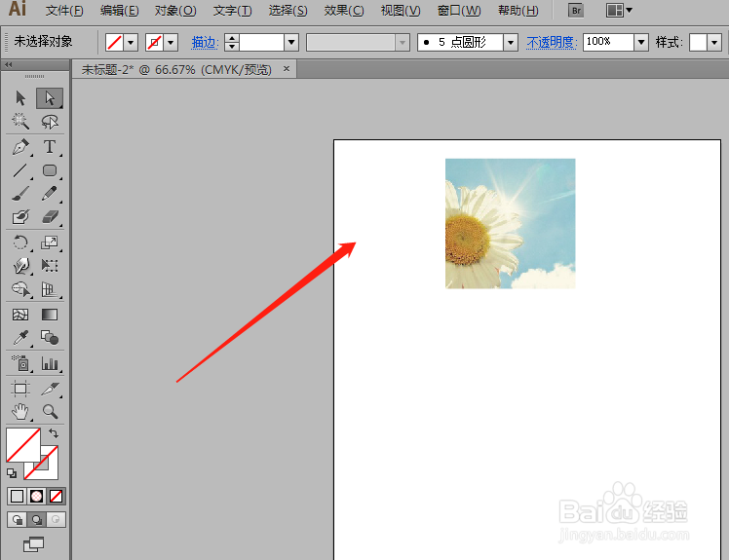The image size is (729, 560).
Task: Open the 5 点圆形 brush dropdown
Action: (511, 42)
